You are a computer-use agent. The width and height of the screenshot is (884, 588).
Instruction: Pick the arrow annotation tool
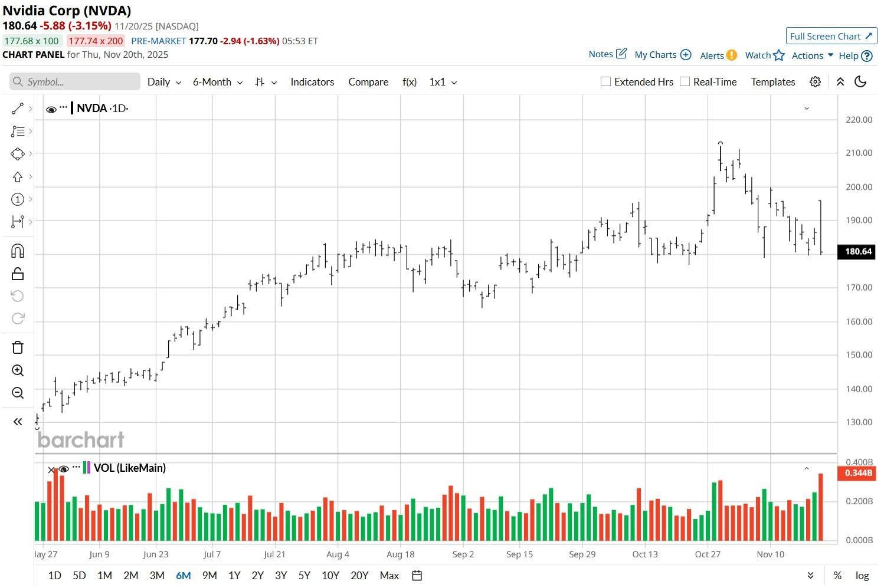point(18,177)
